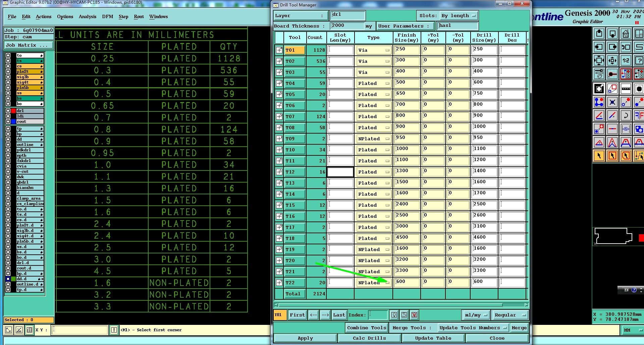Click the Pan Up arrow icon
644x345 pixels.
[599, 34]
